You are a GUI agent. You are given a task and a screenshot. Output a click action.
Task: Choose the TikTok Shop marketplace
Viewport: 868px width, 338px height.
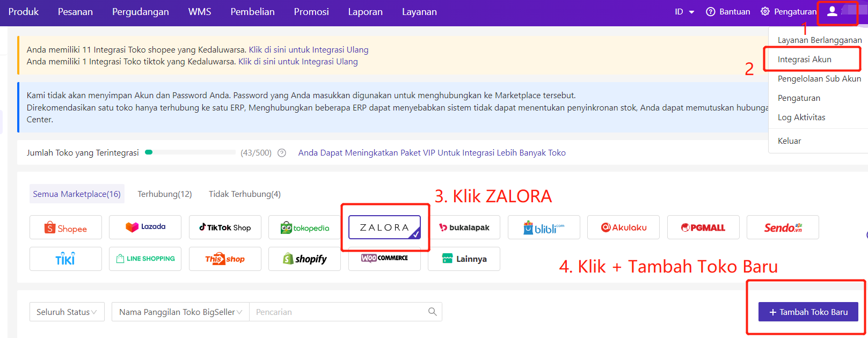pos(225,227)
